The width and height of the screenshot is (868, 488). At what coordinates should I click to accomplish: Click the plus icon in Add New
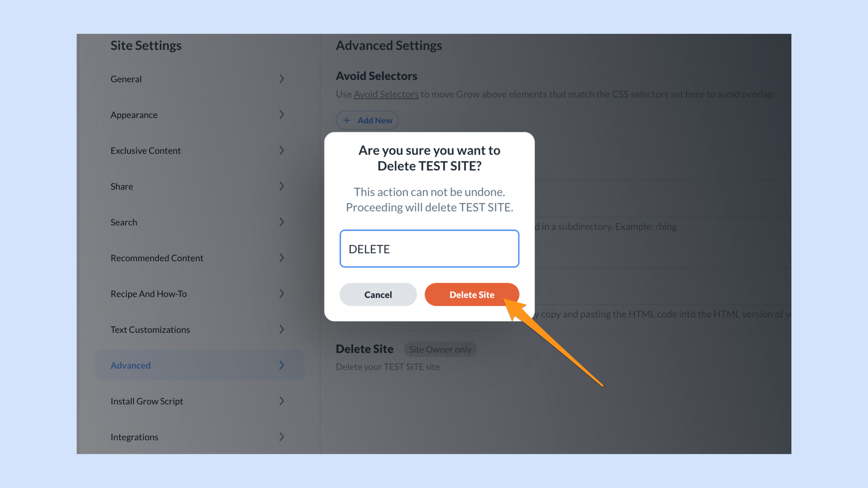346,120
